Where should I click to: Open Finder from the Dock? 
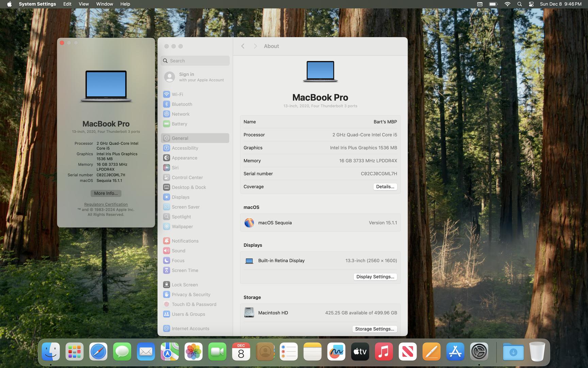[x=51, y=352]
